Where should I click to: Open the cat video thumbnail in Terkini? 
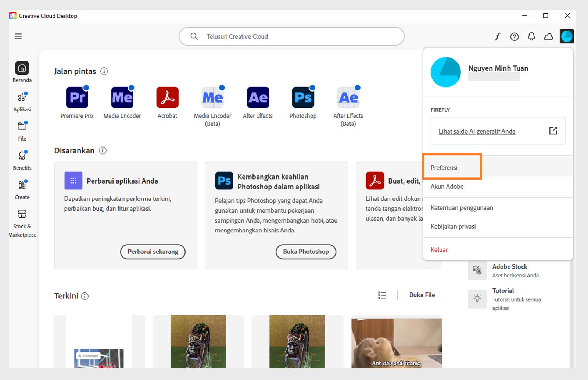396,342
